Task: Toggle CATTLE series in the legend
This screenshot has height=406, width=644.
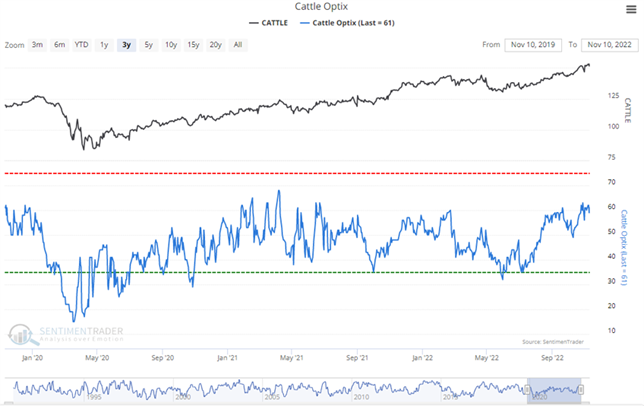Action: point(270,21)
